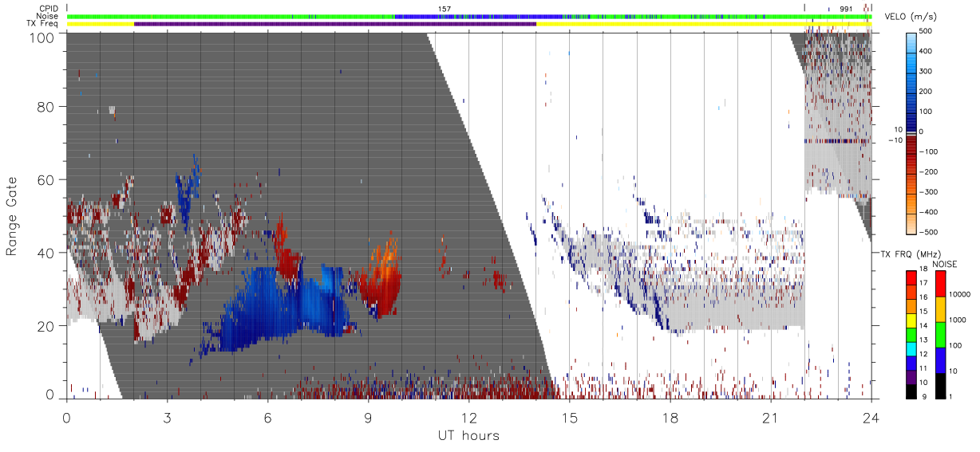Screen dimensions: 980x452
Task: Click the CPID label at top left
Action: coord(49,9)
